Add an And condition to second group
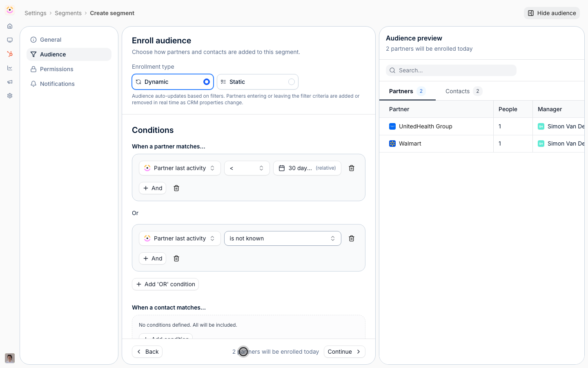Viewport: 588px width, 368px height. coord(152,258)
